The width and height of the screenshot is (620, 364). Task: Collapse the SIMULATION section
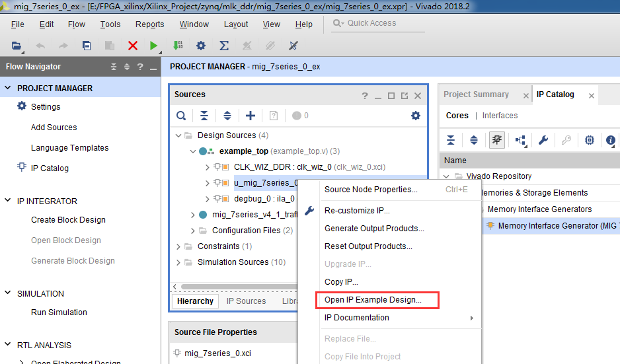(7, 293)
